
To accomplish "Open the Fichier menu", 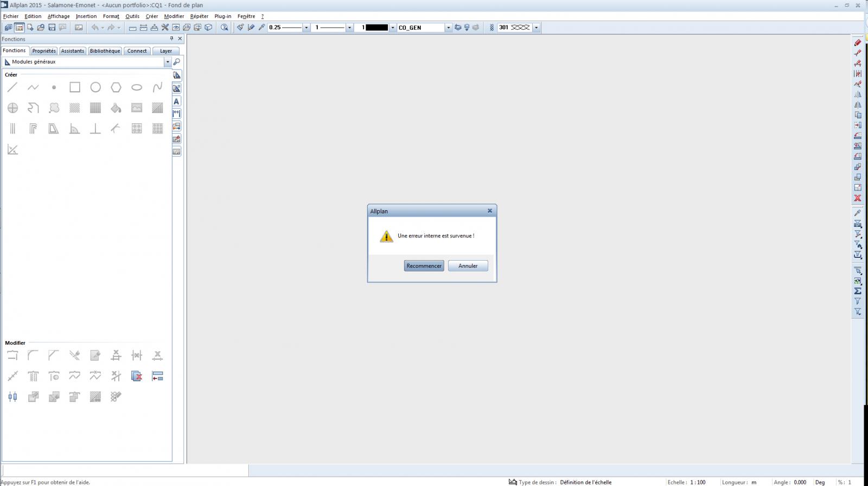I will [11, 16].
